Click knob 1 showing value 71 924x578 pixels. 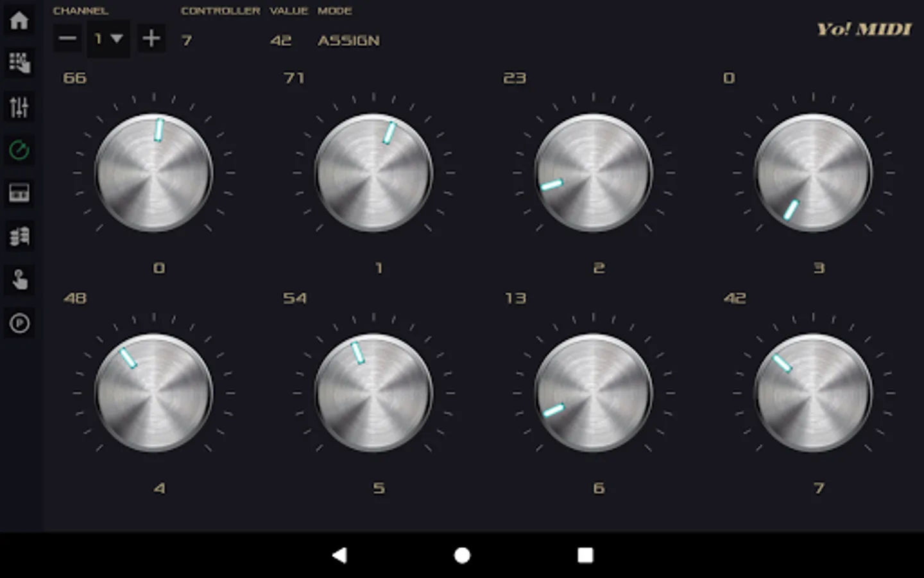[373, 173]
